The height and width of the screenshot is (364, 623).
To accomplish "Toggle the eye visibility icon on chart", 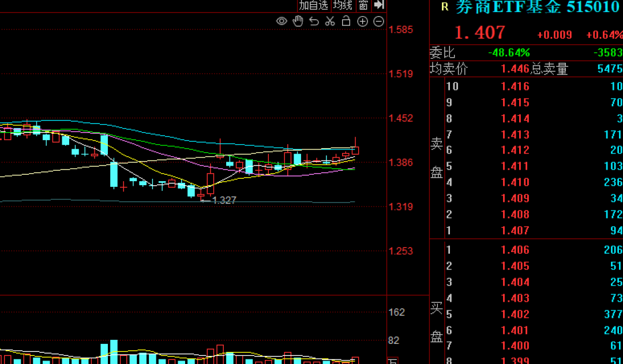I will 282,21.
